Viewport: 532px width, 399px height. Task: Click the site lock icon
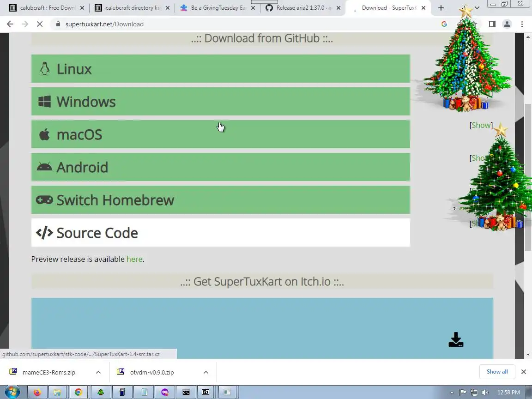[x=58, y=24]
